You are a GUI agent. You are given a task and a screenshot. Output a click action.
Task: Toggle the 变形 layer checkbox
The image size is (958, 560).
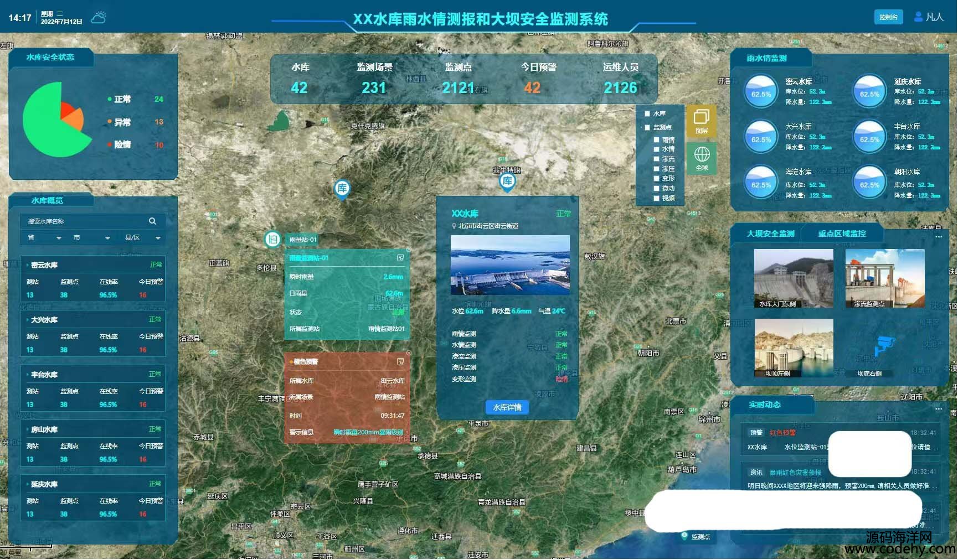click(656, 179)
